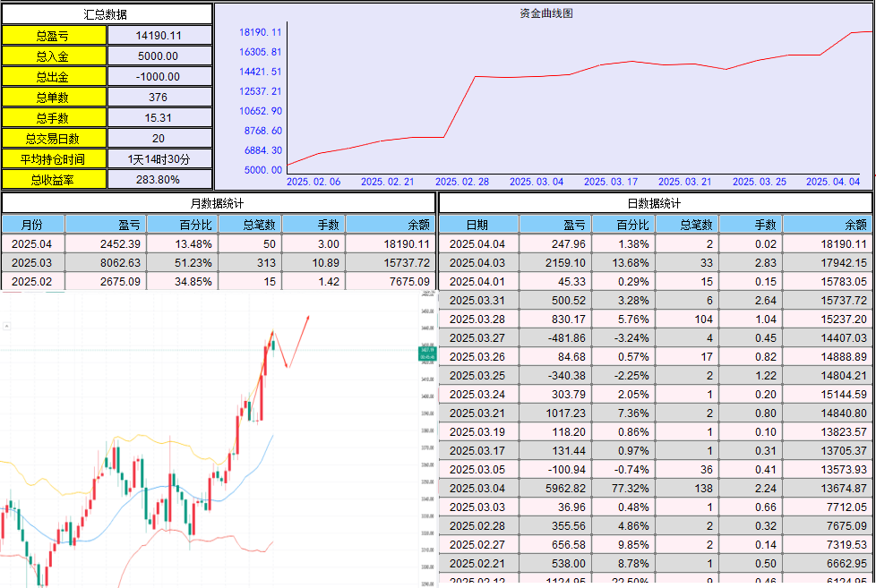The width and height of the screenshot is (876, 588).
Task: Click the green current price tag on the candlestick chart
Action: click(x=427, y=355)
